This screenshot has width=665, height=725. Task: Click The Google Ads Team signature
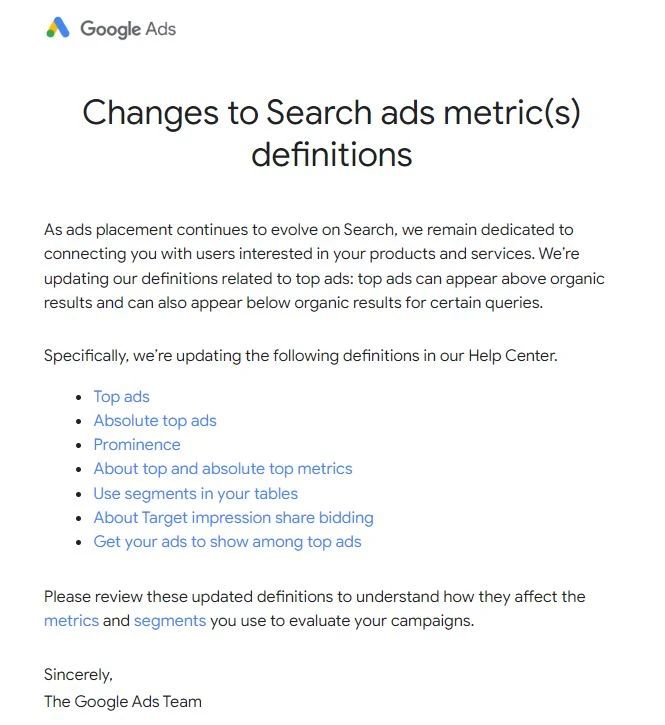click(123, 701)
